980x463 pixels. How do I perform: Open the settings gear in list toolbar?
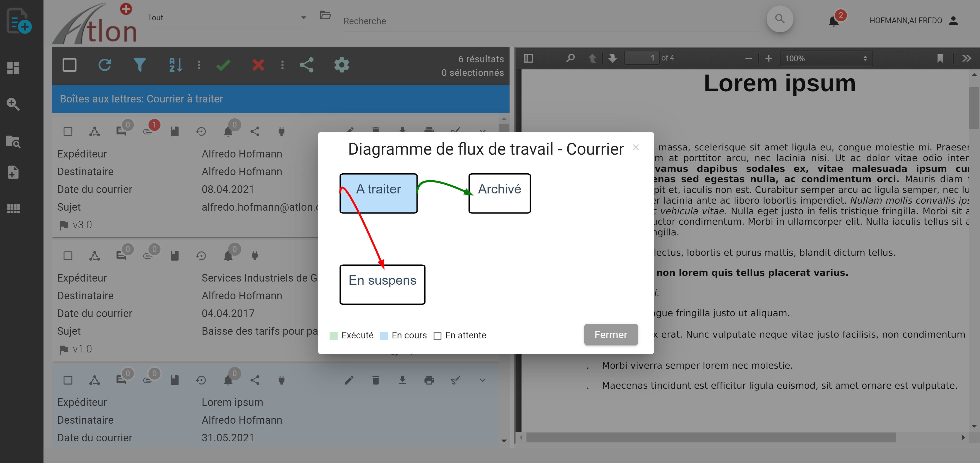(x=342, y=65)
